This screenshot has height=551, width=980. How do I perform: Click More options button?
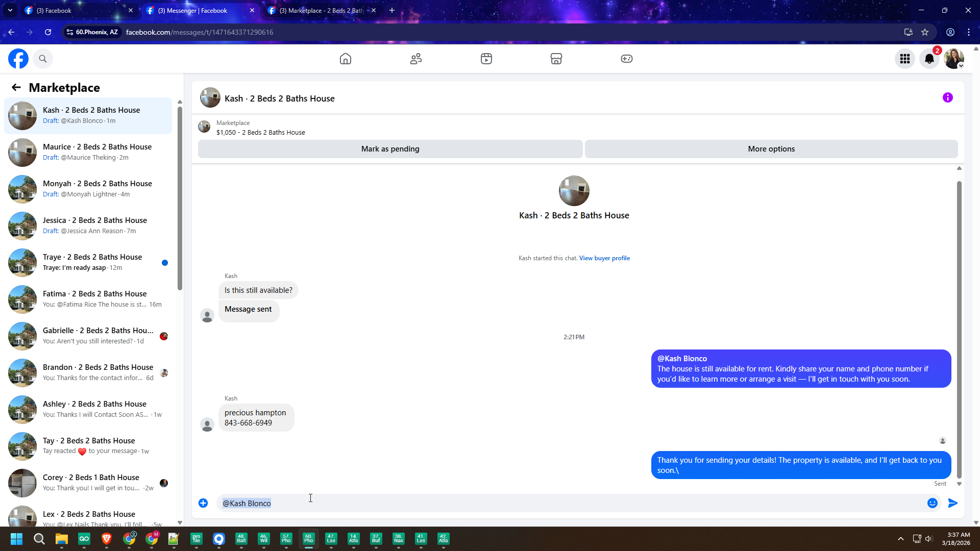coord(771,149)
